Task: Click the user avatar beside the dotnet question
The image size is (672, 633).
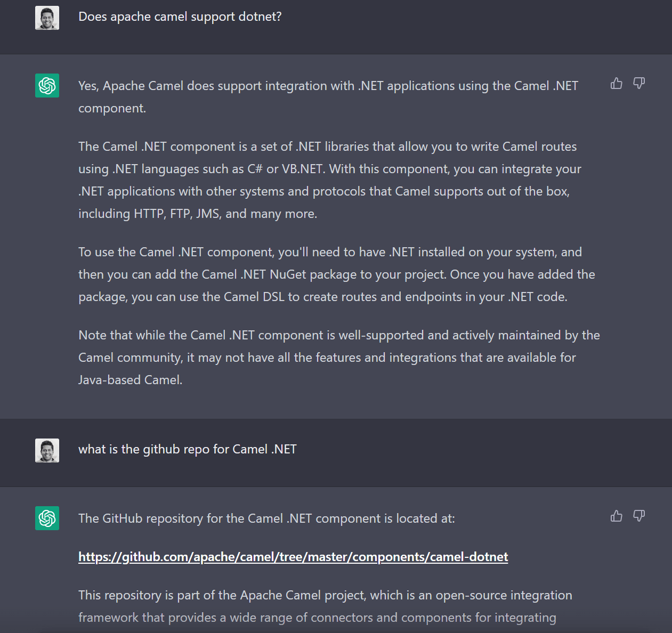Action: (47, 17)
